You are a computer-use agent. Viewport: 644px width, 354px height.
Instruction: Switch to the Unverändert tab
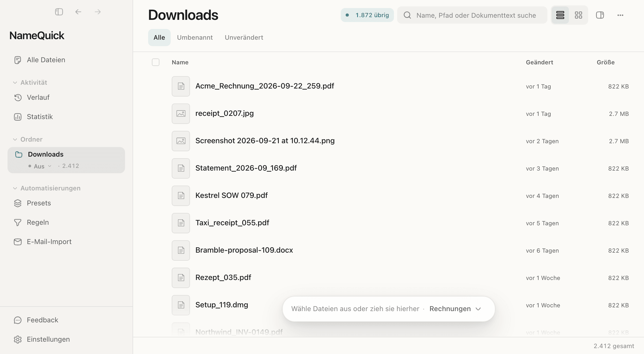244,37
